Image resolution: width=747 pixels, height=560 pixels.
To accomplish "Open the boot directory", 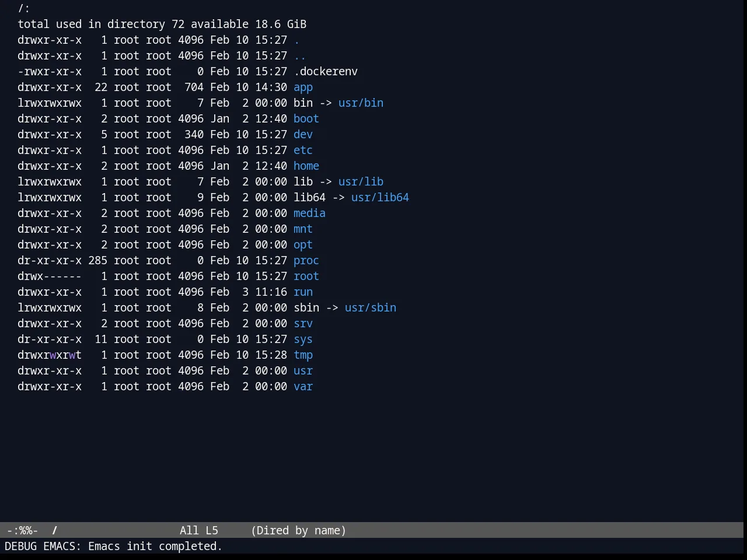I will click(306, 118).
